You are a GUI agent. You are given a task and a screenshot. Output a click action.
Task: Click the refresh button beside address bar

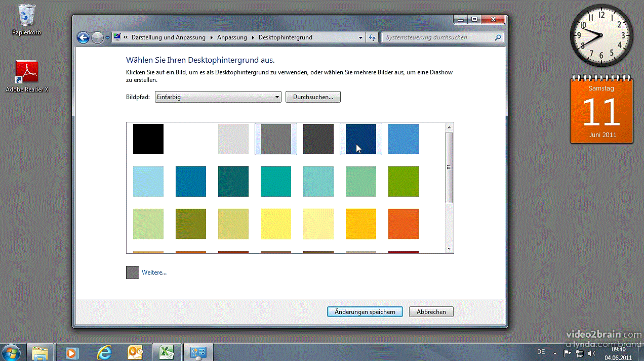tap(373, 37)
